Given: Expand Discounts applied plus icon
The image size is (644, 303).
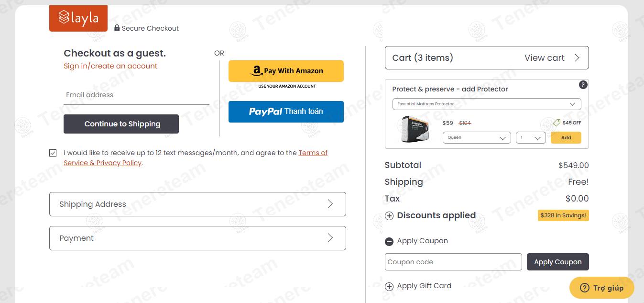Looking at the screenshot, I should click(389, 216).
